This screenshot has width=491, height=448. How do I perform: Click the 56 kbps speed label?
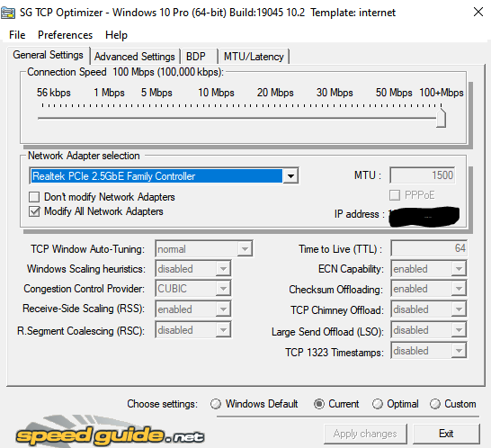point(54,93)
